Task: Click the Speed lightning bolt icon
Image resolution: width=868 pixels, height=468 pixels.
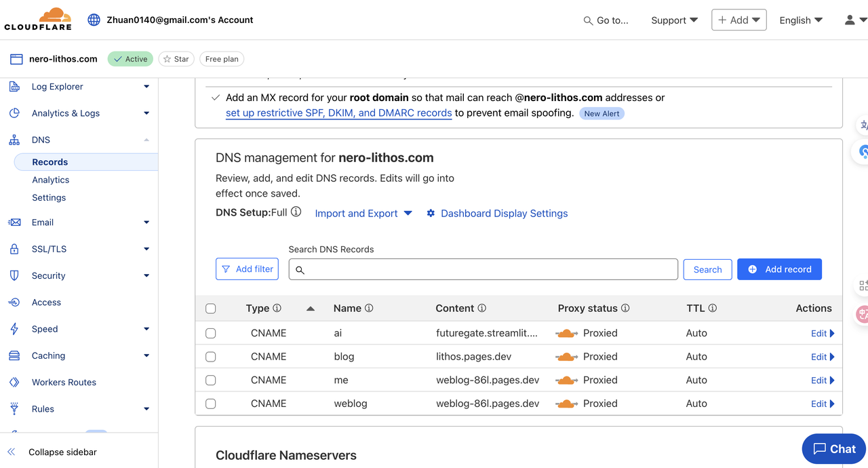Action: tap(14, 329)
